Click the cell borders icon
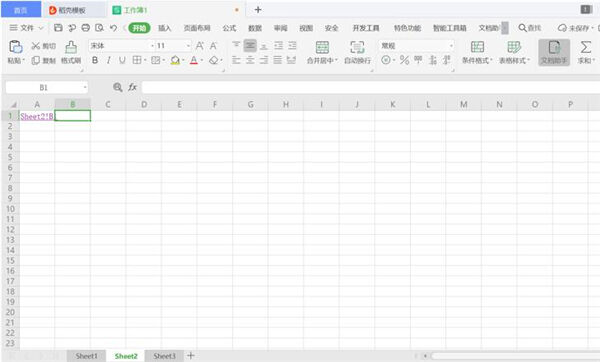This screenshot has width=600, height=362. pyautogui.click(x=136, y=60)
